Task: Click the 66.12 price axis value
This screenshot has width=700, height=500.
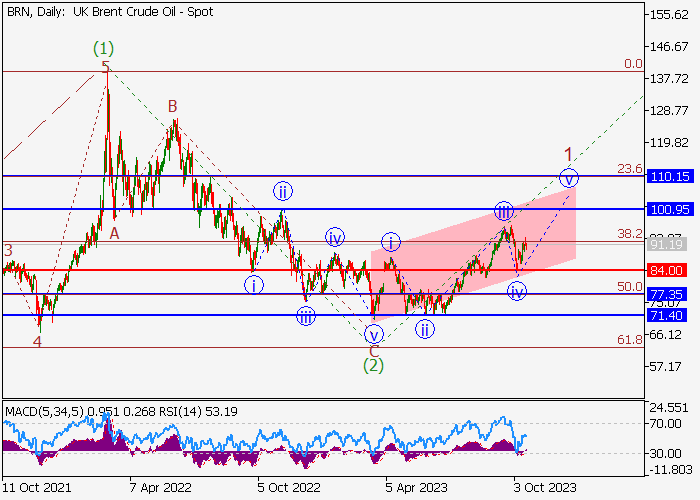Action: 666,334
